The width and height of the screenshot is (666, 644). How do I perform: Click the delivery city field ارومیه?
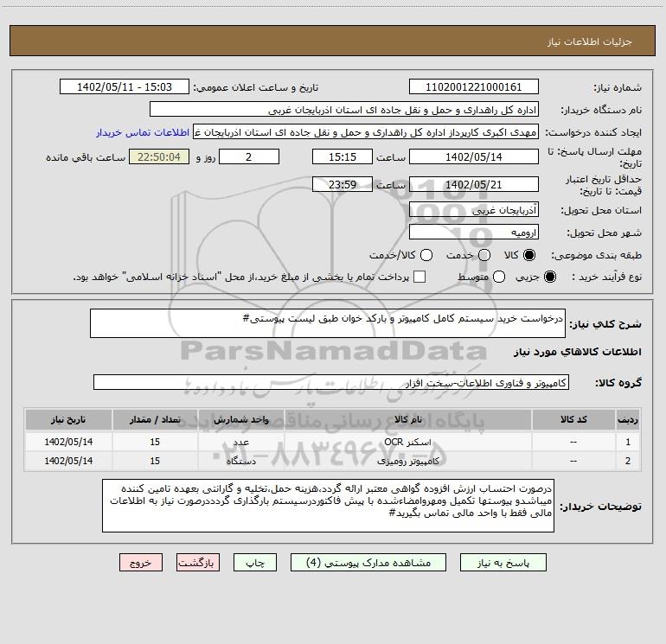pyautogui.click(x=474, y=233)
